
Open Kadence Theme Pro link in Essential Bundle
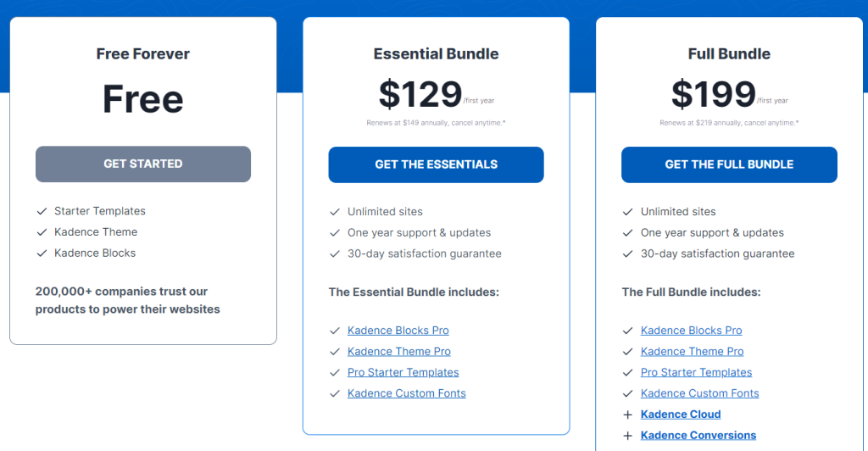point(399,352)
